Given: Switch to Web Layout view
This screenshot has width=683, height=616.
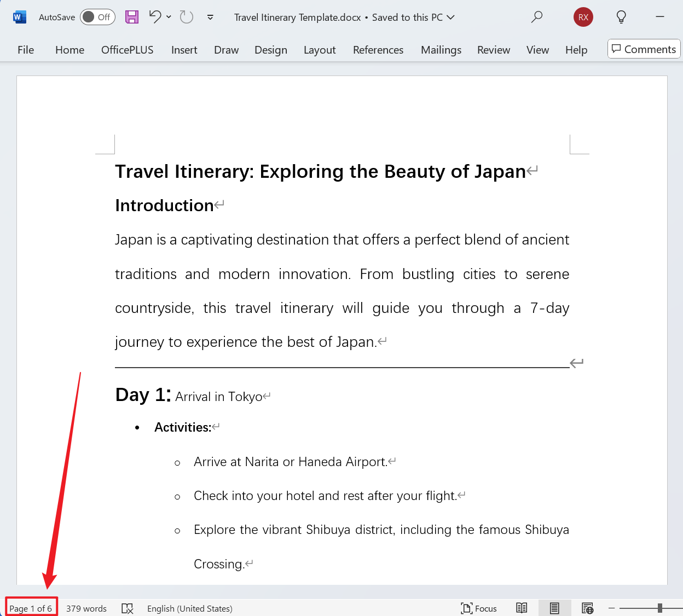Looking at the screenshot, I should (x=587, y=608).
